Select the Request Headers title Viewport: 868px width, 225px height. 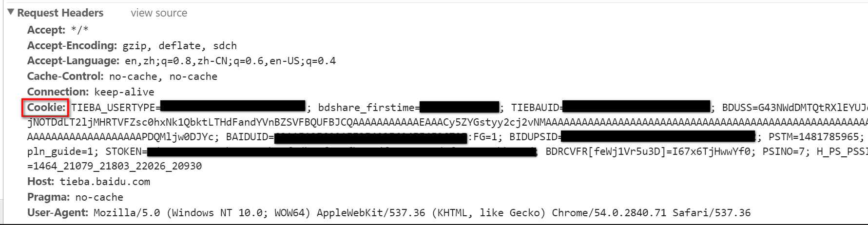(x=60, y=13)
